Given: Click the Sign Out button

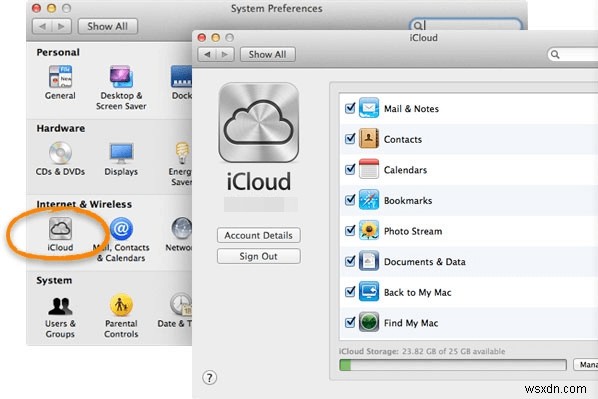Looking at the screenshot, I should tap(259, 256).
